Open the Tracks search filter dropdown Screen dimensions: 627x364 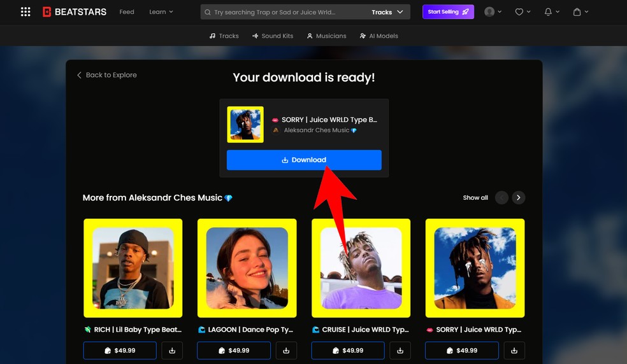click(387, 12)
